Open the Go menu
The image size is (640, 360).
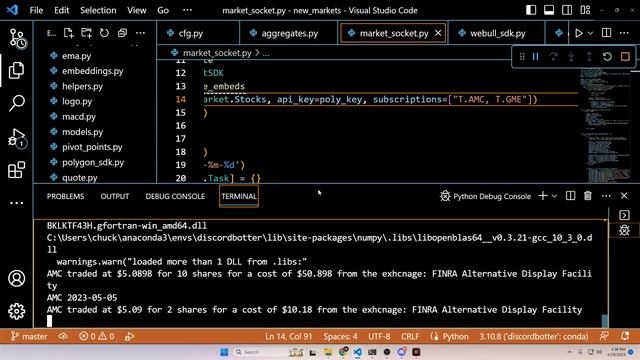point(163,10)
